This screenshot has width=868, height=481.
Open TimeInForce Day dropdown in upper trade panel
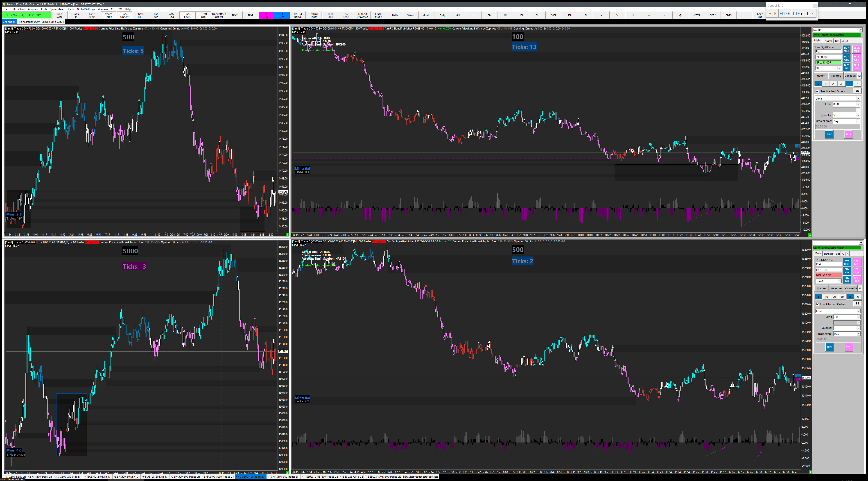coord(858,121)
